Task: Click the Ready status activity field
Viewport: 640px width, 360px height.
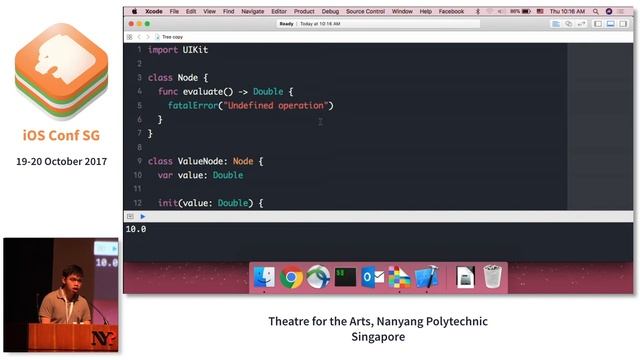Action: 378,24
